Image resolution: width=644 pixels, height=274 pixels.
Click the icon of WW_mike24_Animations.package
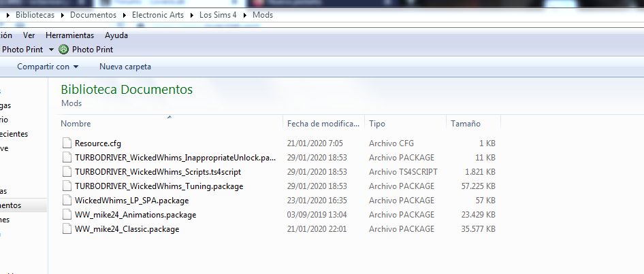67,215
